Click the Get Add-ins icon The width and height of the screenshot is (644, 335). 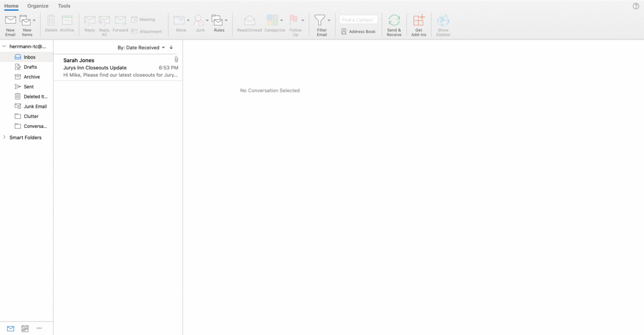coord(419,20)
